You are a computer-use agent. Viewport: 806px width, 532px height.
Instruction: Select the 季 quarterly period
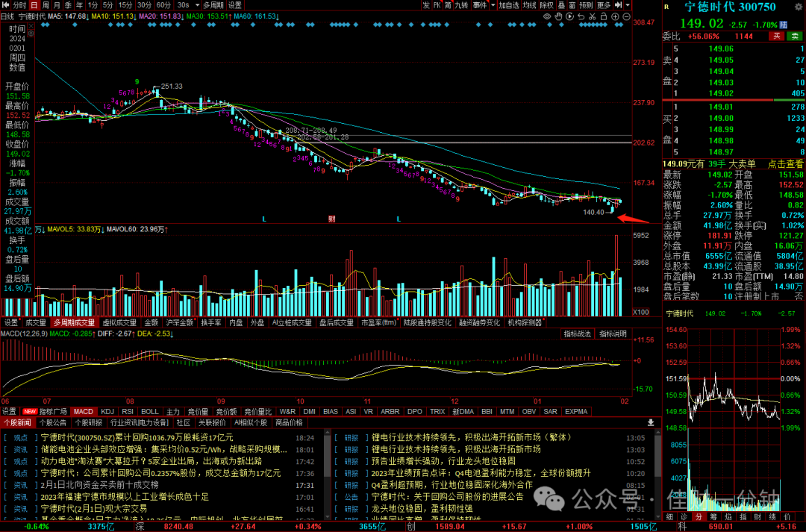pyautogui.click(x=68, y=5)
